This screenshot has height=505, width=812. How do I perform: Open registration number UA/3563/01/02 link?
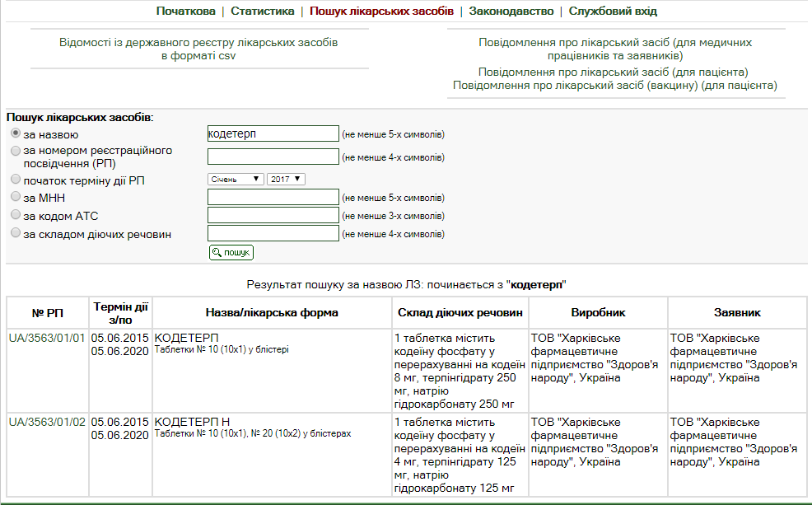(47, 422)
